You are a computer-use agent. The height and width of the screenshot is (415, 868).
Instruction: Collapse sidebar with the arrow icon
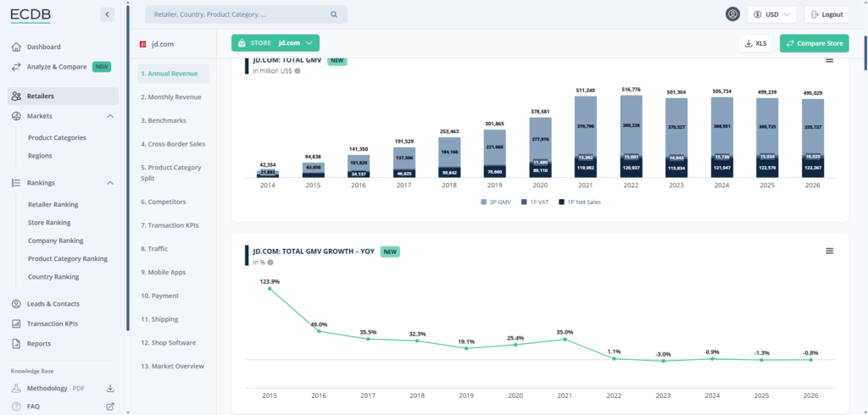[107, 14]
